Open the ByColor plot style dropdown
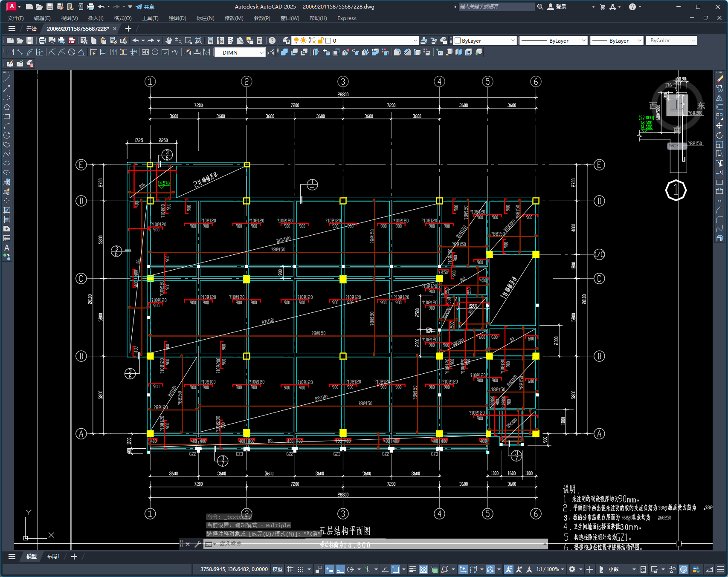The height and width of the screenshot is (577, 728). click(672, 40)
